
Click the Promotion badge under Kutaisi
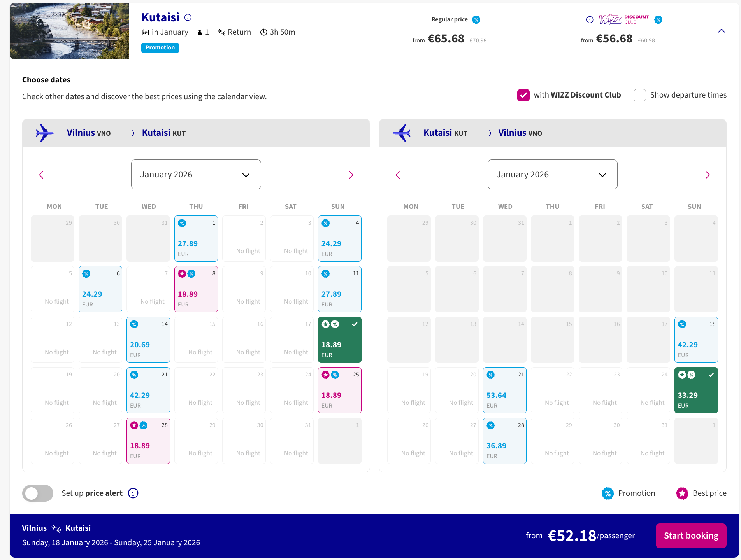(160, 47)
